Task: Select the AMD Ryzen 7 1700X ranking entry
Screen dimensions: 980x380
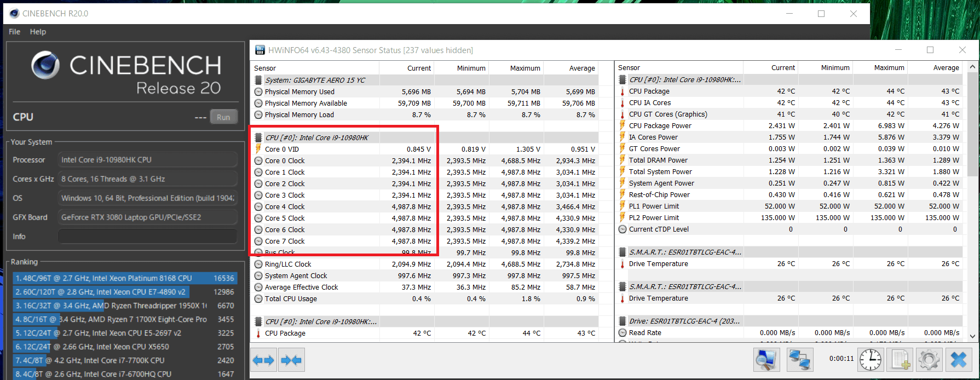Action: (125, 319)
